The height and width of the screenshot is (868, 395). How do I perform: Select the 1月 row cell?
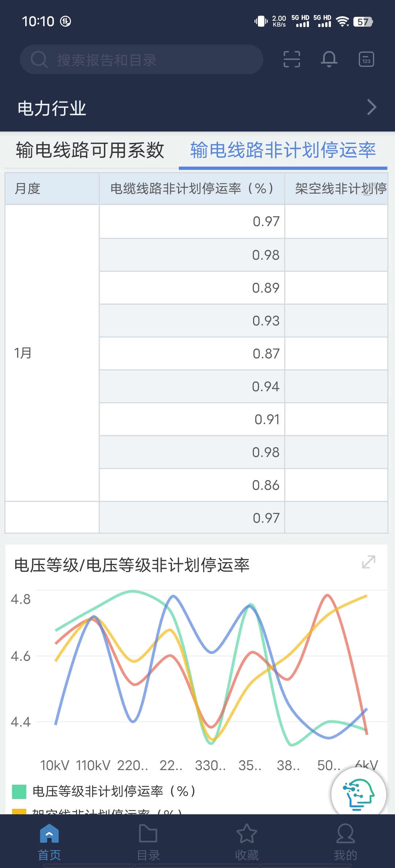tap(52, 353)
